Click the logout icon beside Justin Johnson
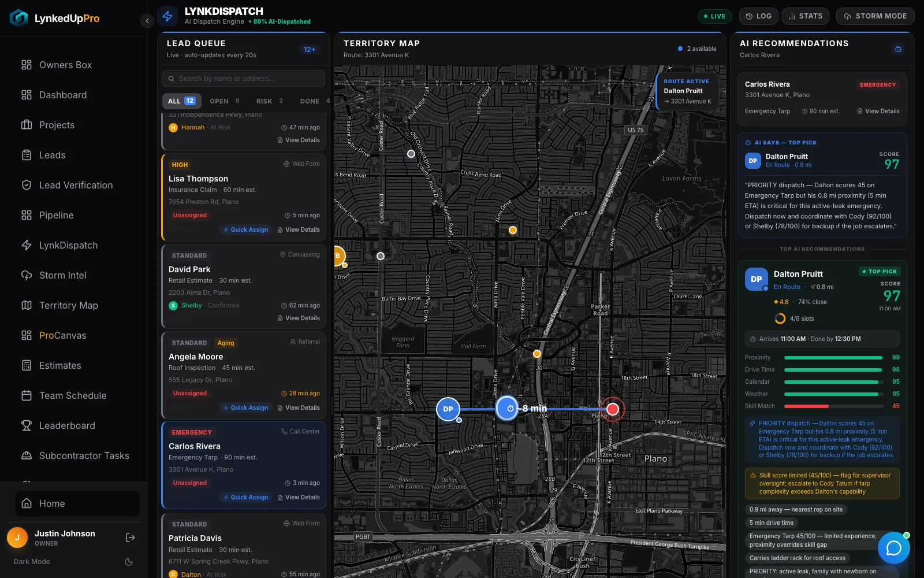 point(131,538)
